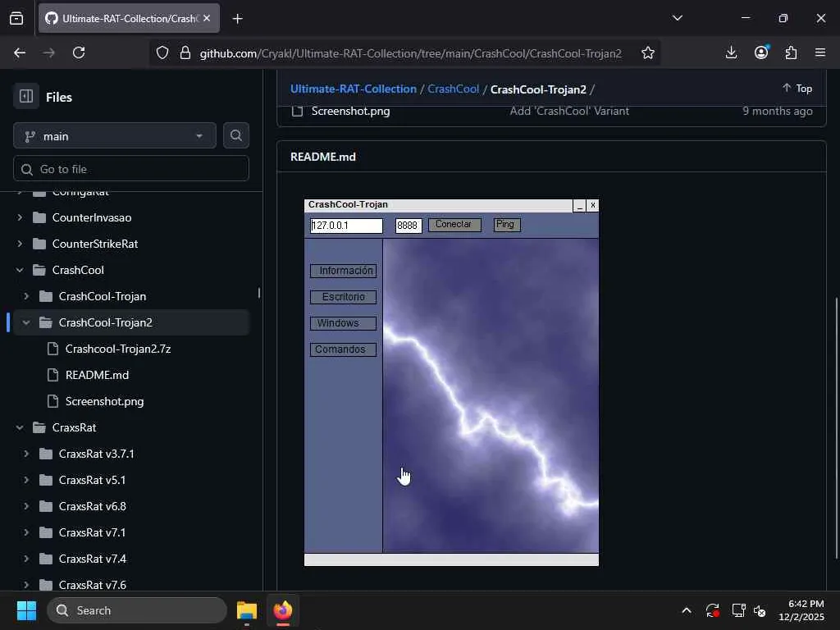
Task: Bookmark this page with the star icon
Action: [648, 52]
